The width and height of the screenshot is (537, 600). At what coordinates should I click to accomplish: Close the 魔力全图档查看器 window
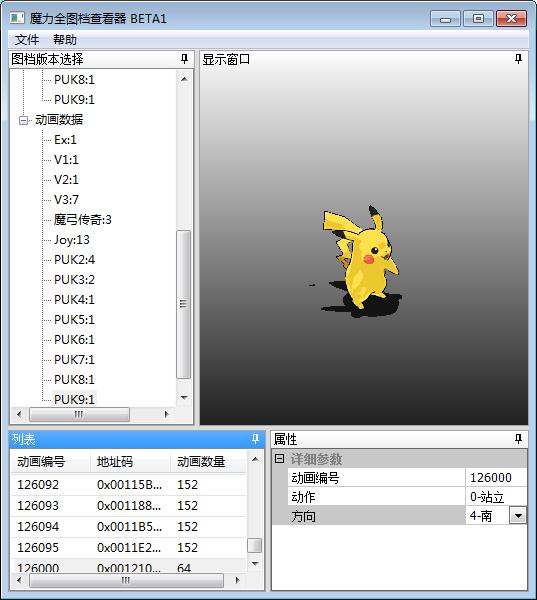click(512, 19)
